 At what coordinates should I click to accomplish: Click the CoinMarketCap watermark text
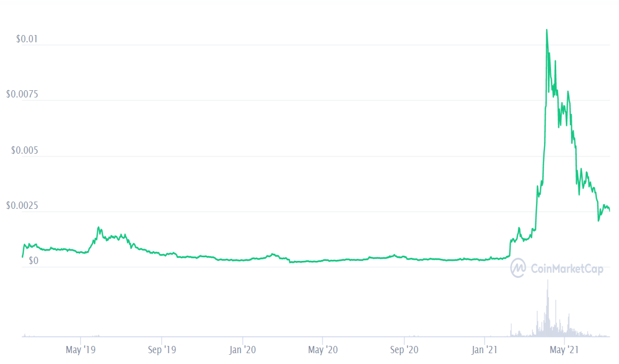(566, 268)
